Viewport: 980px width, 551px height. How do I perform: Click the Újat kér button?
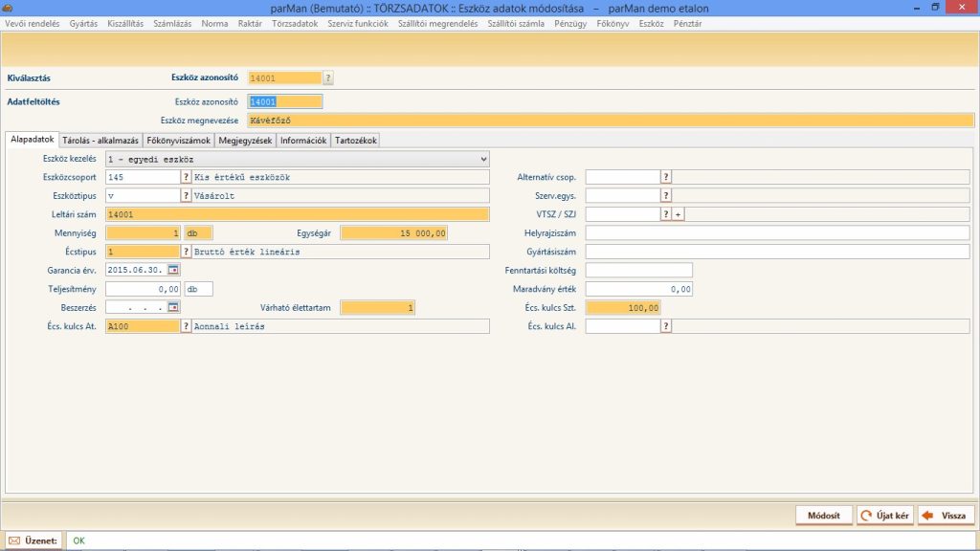point(885,516)
